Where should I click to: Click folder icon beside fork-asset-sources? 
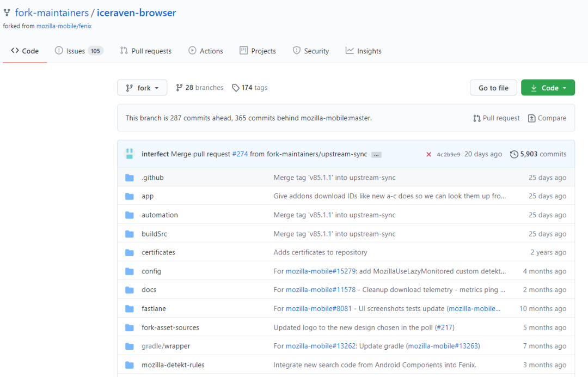[x=130, y=327]
